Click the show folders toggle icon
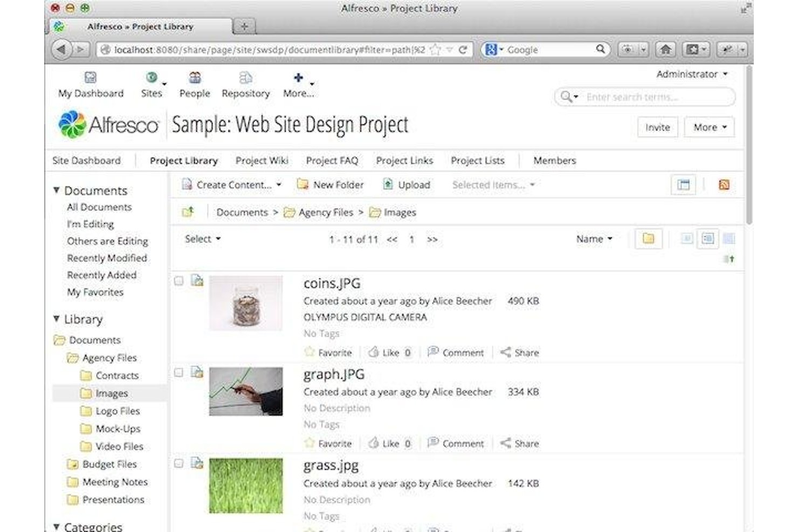Viewport: 798px width, 532px height. tap(648, 239)
